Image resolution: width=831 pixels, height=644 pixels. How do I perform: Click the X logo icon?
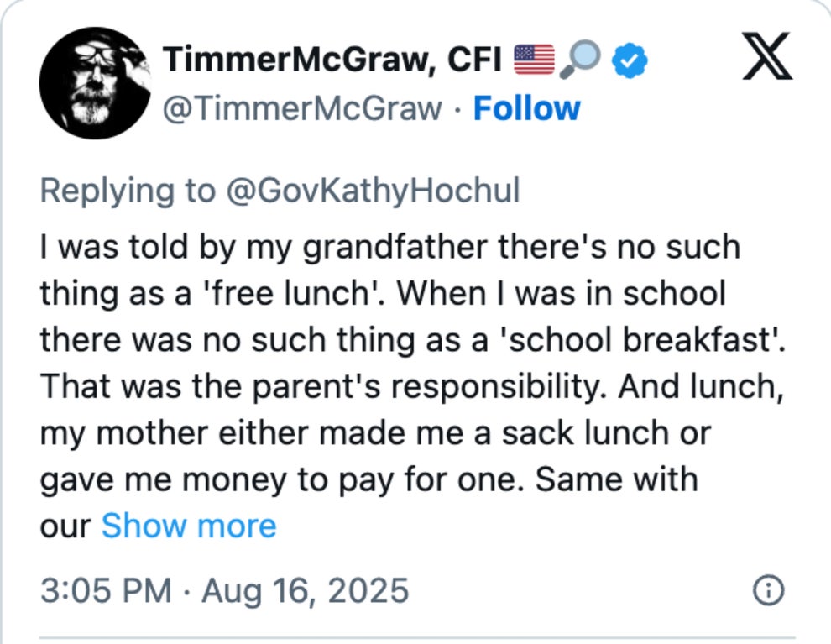[x=766, y=60]
